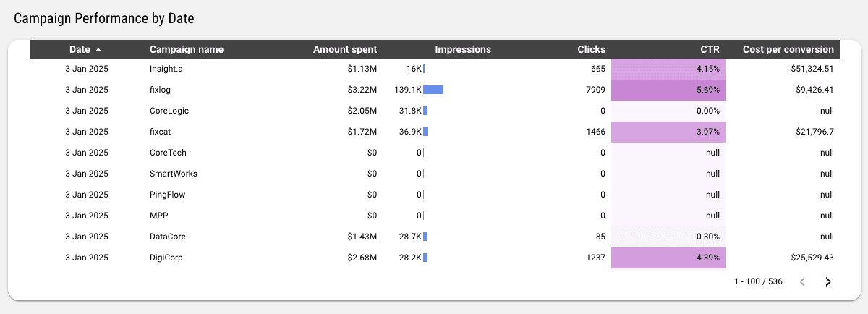The height and width of the screenshot is (314, 868).
Task: Go to next page of results
Action: click(x=828, y=282)
